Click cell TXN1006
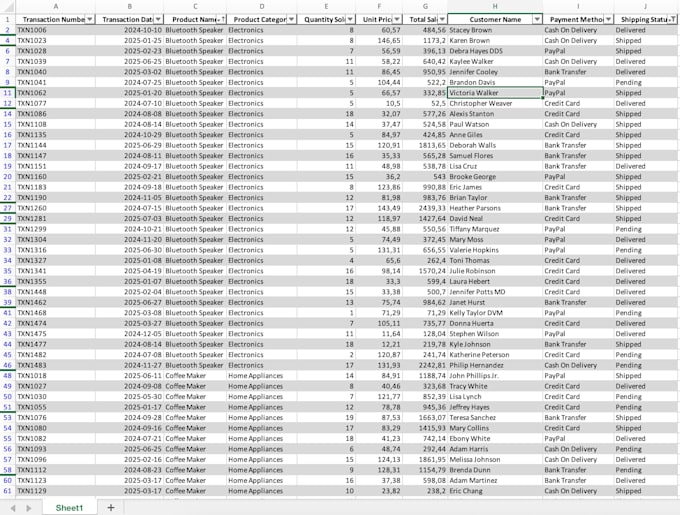Viewport: 680px width, 515px height. click(56, 30)
